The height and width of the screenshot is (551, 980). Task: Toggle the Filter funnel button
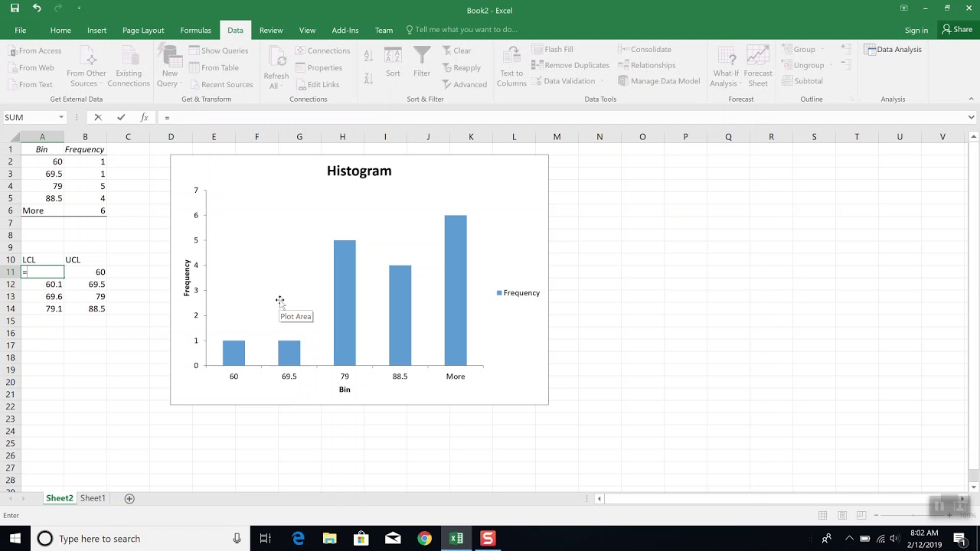click(x=422, y=62)
